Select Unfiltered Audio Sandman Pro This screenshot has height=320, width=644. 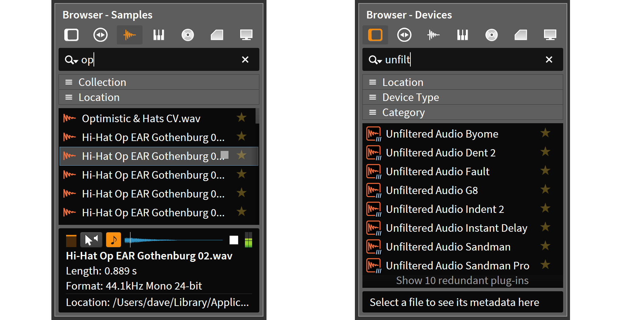click(462, 266)
